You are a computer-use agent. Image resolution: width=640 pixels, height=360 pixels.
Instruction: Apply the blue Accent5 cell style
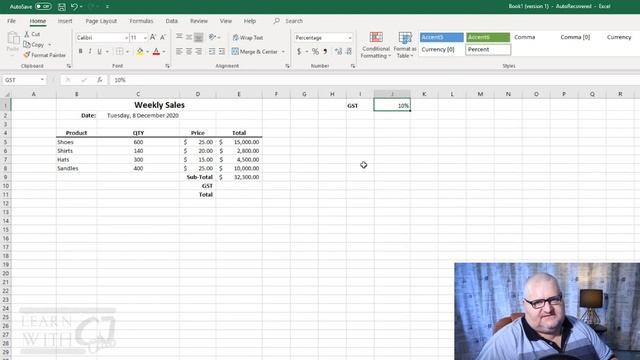coord(442,37)
